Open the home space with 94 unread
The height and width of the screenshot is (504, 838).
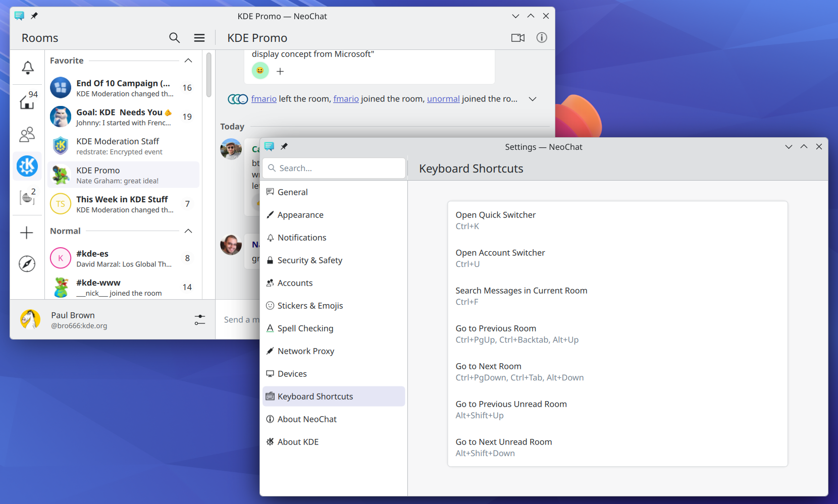click(27, 101)
